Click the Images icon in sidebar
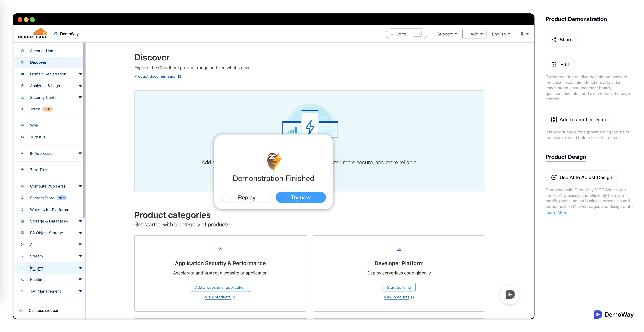The height and width of the screenshot is (332, 644). pyautogui.click(x=23, y=268)
